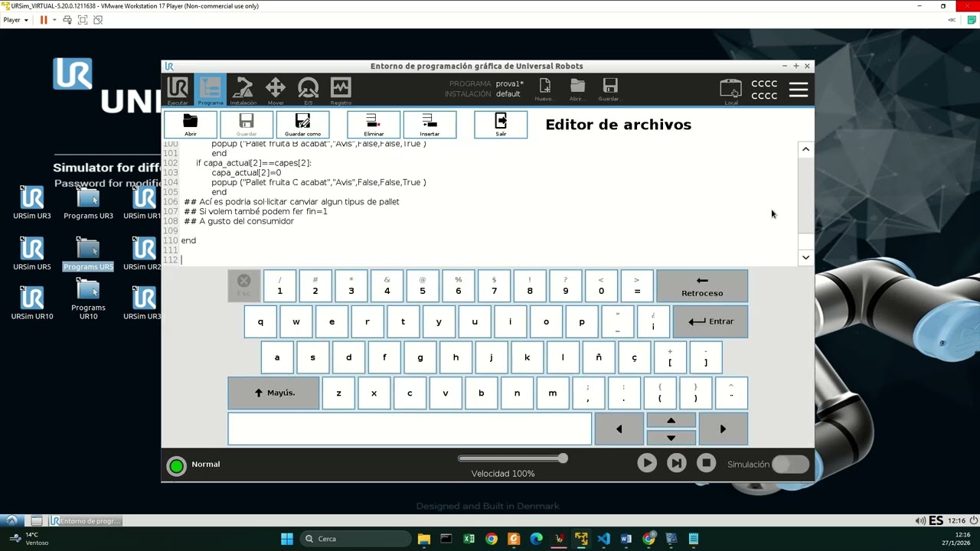Select the Programs UR5 desktop folder

click(88, 254)
